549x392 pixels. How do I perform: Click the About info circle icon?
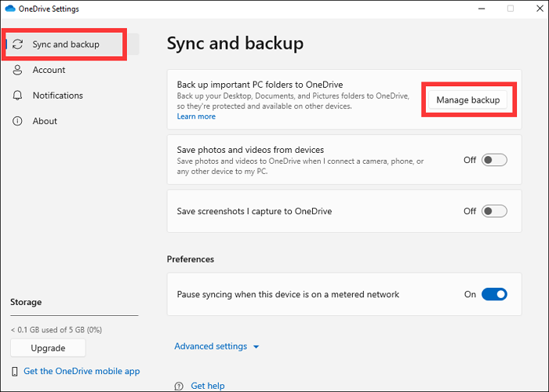(17, 121)
